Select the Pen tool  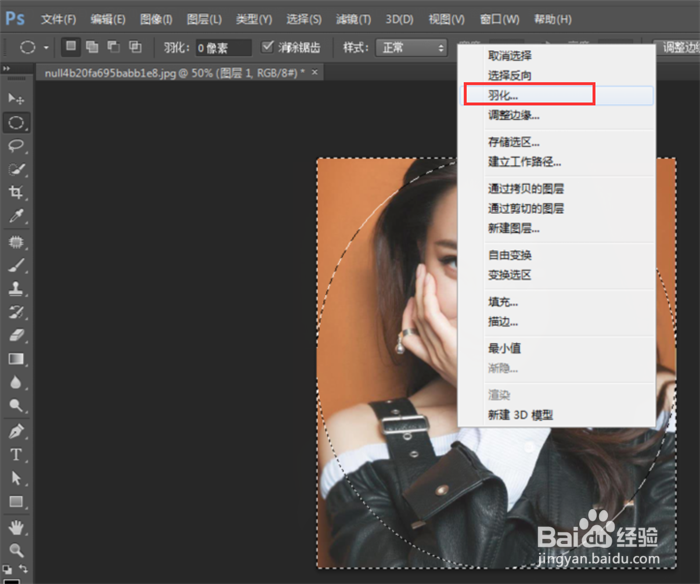(x=16, y=432)
